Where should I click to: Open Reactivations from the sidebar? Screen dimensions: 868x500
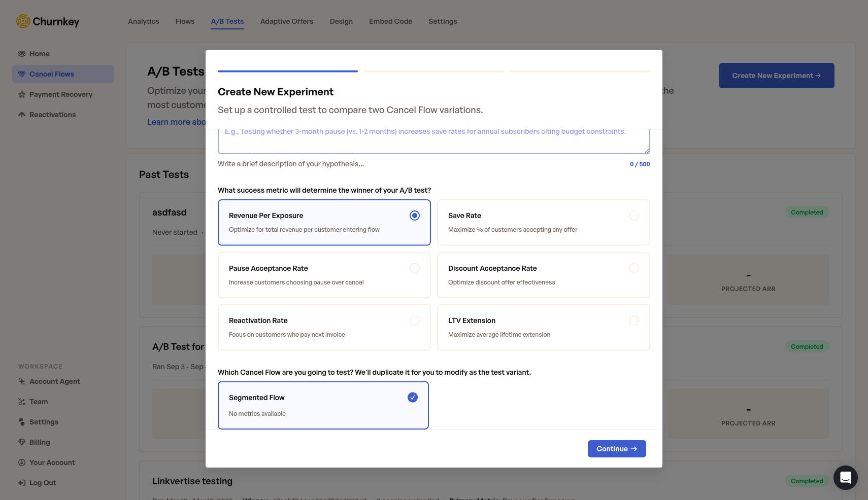pos(51,115)
